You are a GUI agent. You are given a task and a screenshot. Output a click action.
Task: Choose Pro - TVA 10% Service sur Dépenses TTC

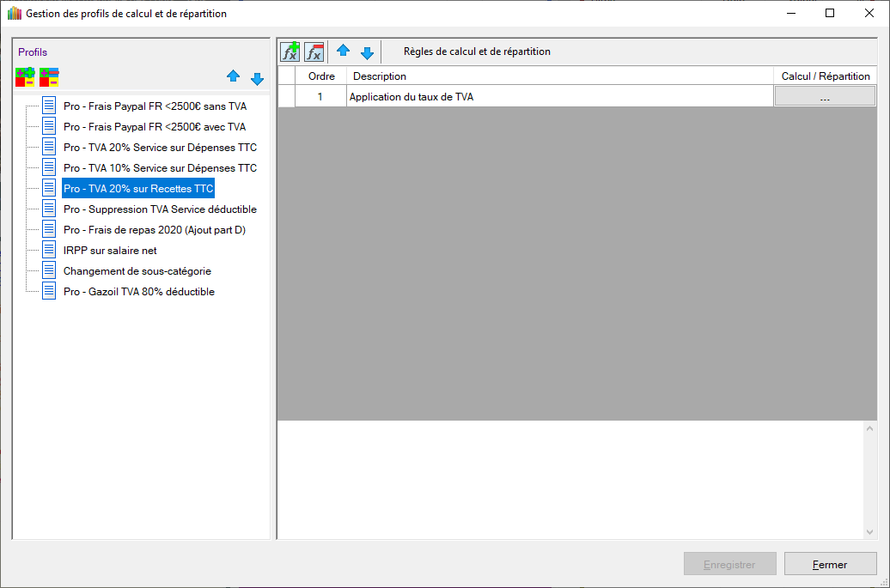160,168
